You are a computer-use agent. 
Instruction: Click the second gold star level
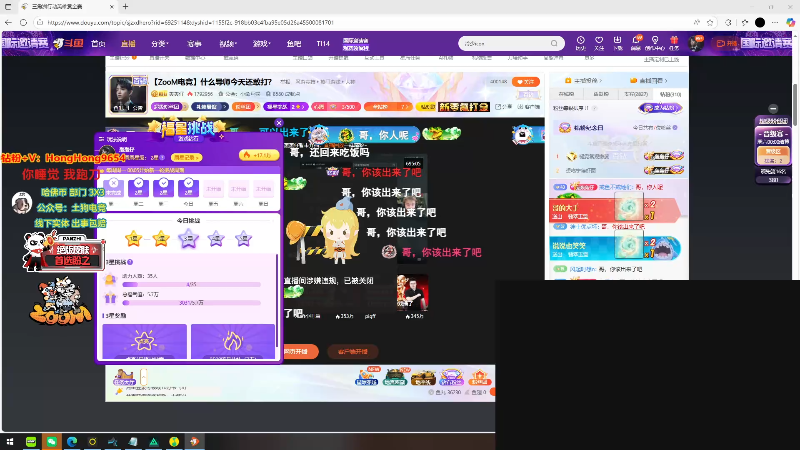tap(161, 238)
